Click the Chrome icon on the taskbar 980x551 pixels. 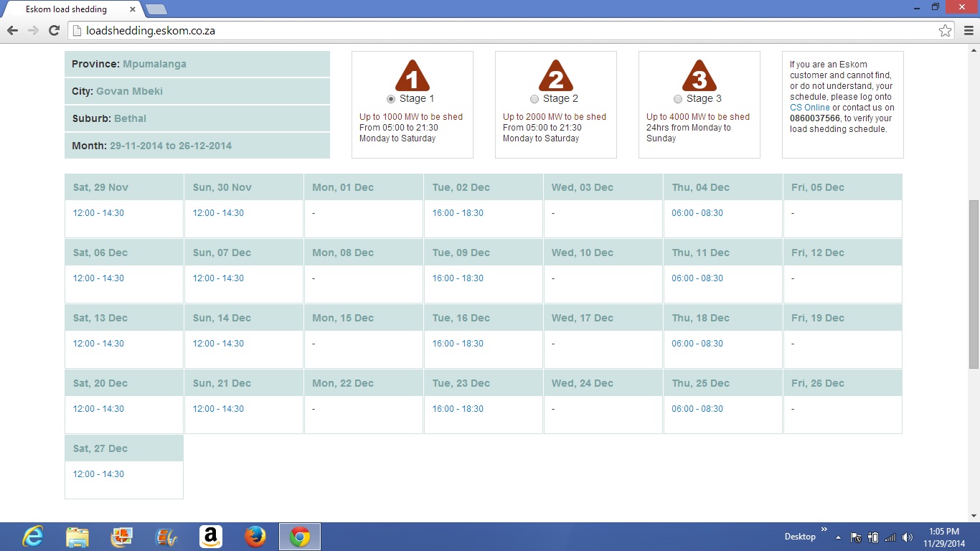click(300, 537)
